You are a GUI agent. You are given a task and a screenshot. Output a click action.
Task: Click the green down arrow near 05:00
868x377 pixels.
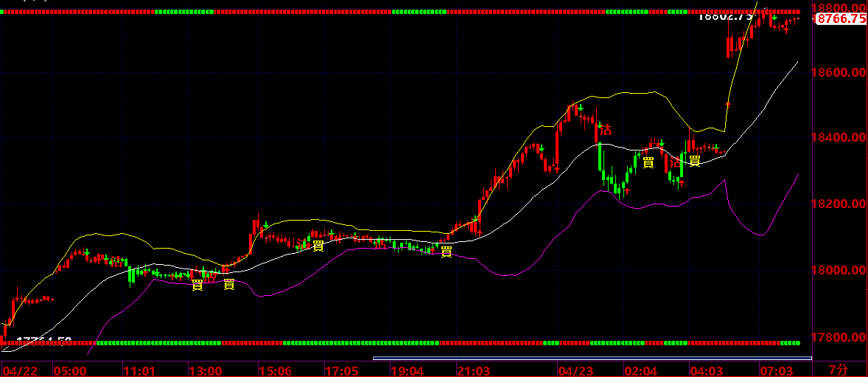87,253
